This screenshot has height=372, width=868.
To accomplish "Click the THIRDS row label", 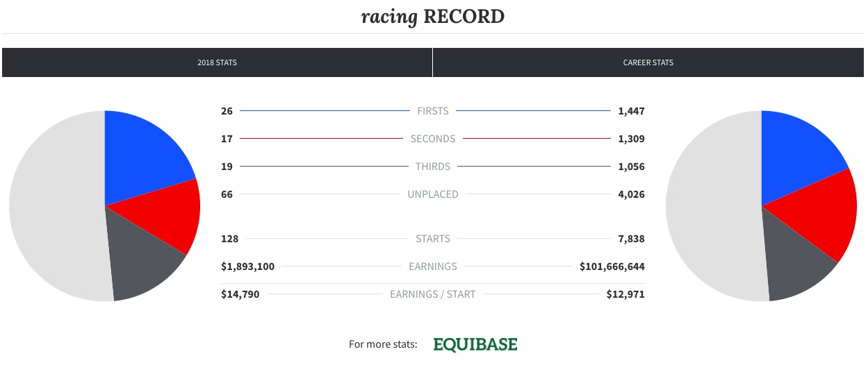I will coord(433,167).
